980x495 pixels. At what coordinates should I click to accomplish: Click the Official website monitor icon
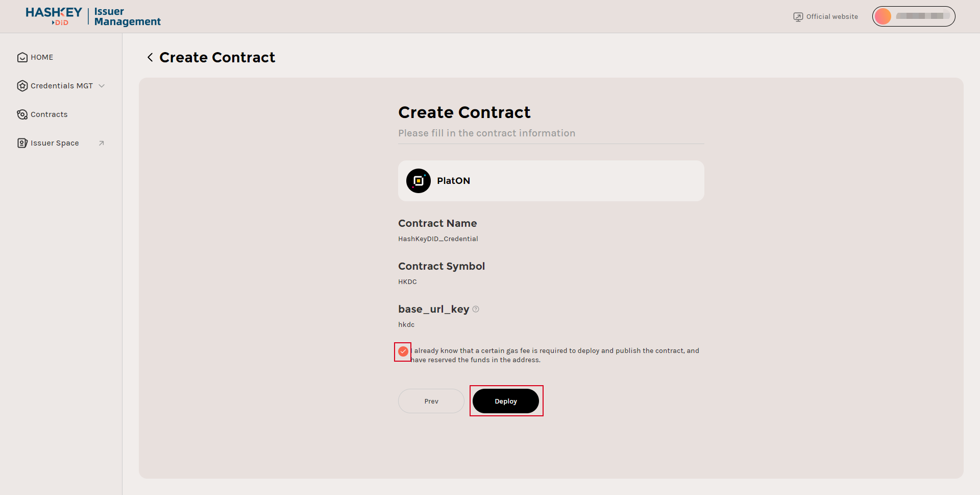[798, 17]
